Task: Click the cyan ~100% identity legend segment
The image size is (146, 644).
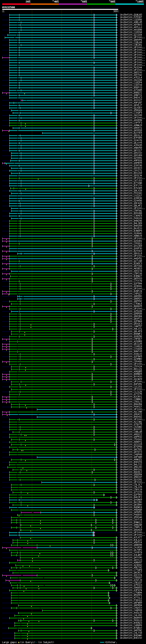Action: (x=130, y=4)
